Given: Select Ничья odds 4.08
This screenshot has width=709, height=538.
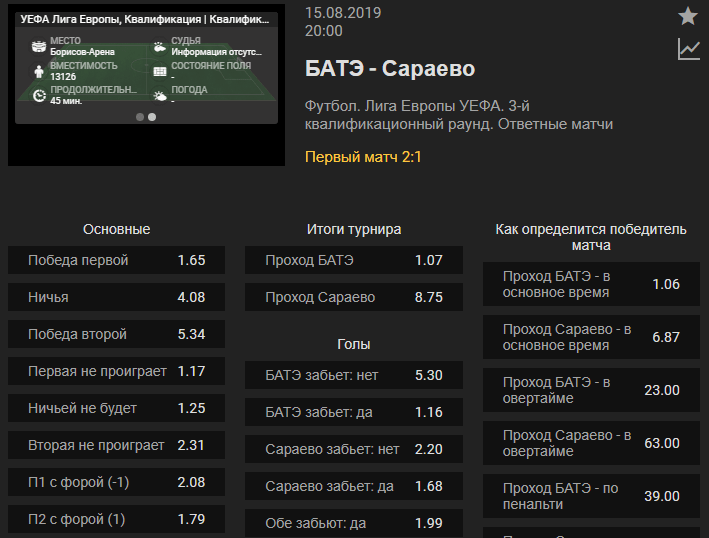Looking at the screenshot, I should point(116,297).
